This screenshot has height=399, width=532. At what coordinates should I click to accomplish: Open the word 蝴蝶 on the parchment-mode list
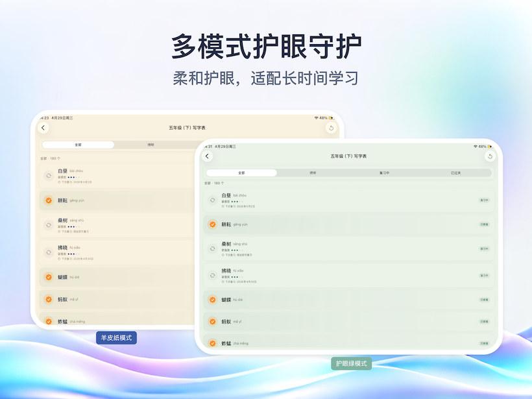(62, 277)
